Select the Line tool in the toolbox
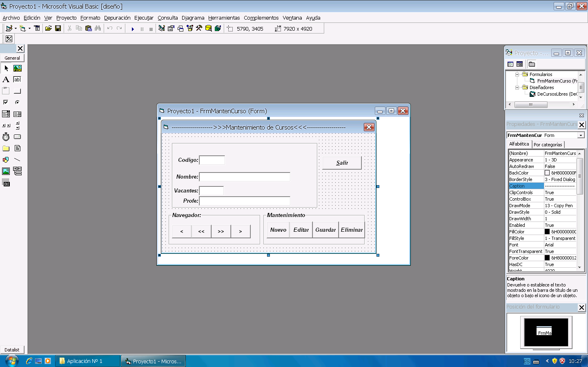 (x=17, y=160)
